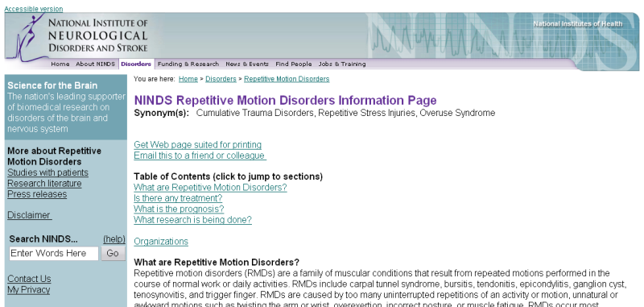
Task: Select the About NINDS menu item
Action: (95, 64)
